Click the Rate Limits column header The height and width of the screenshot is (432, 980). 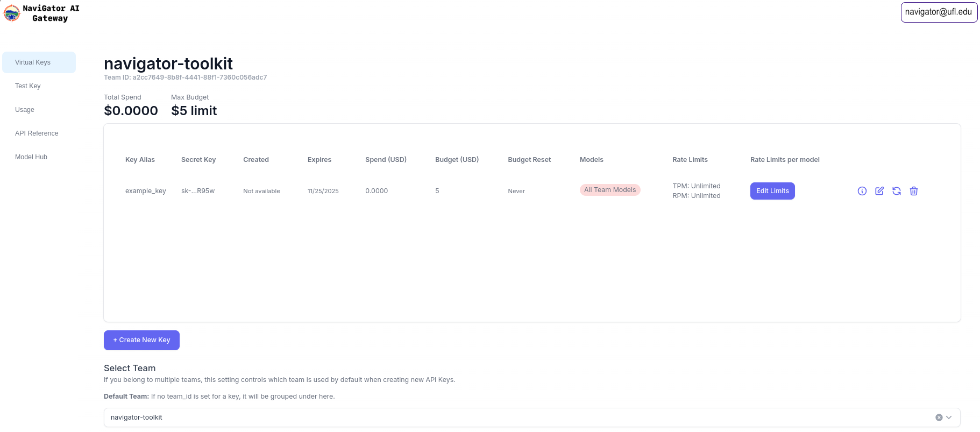690,160
